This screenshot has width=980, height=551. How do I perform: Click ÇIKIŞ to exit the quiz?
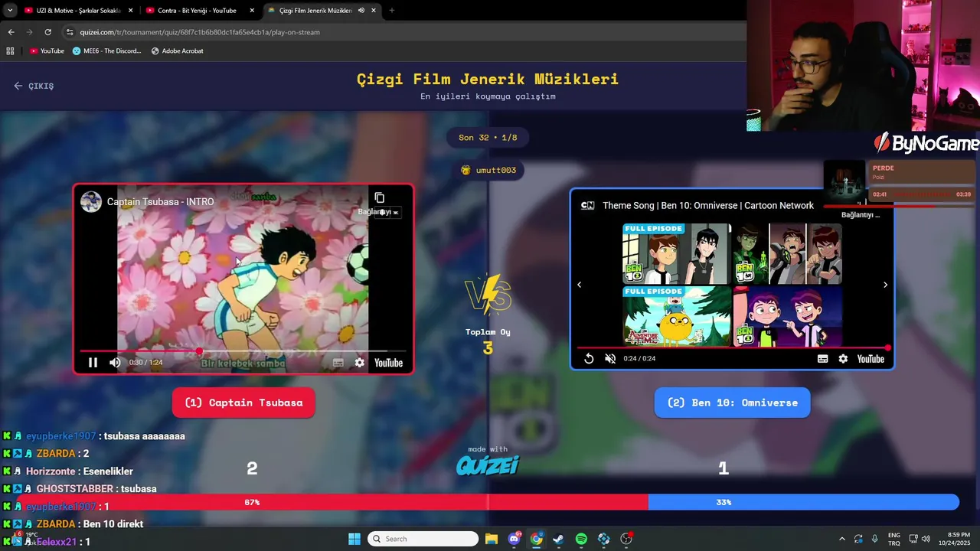tap(34, 86)
